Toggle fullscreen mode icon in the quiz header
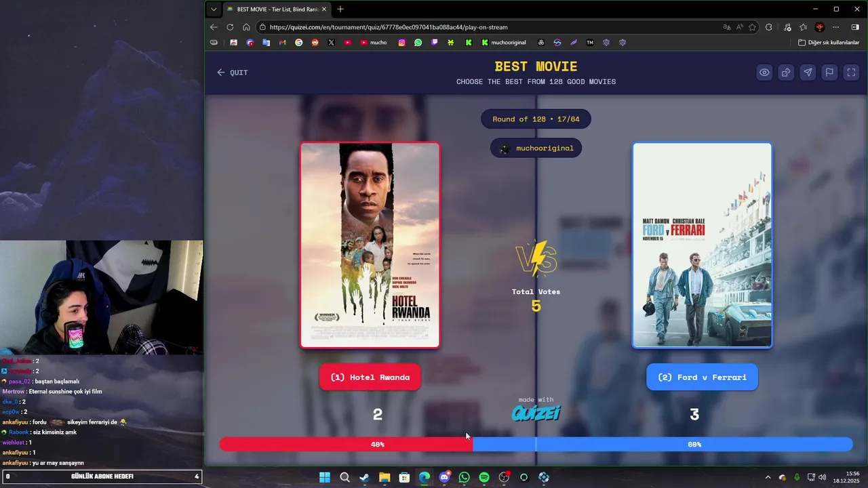This screenshot has width=868, height=488. (851, 73)
